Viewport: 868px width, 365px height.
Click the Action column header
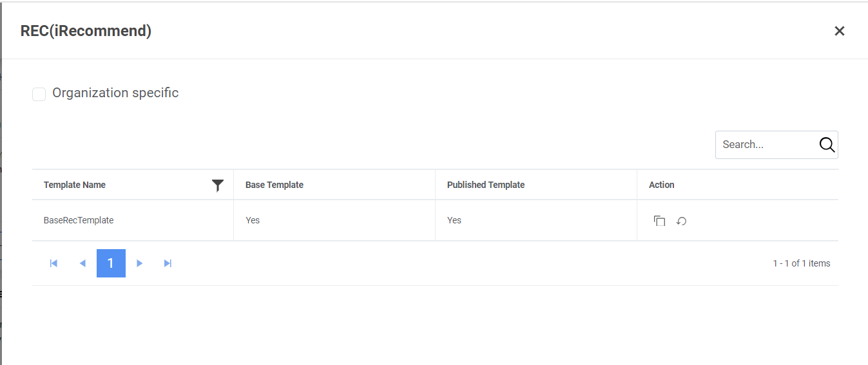(x=662, y=185)
